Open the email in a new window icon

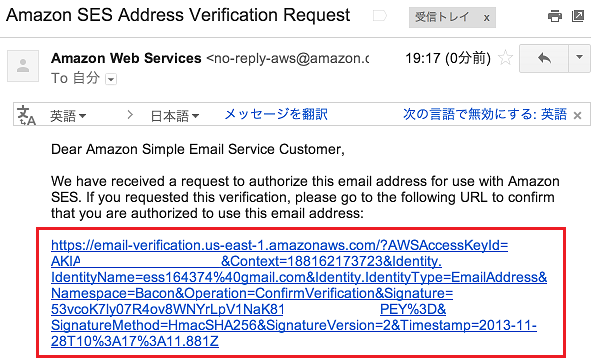[578, 16]
